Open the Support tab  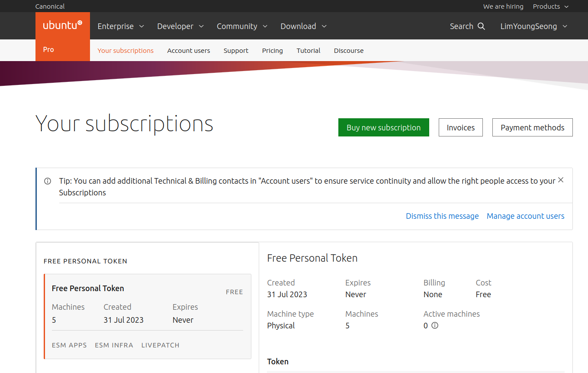236,51
